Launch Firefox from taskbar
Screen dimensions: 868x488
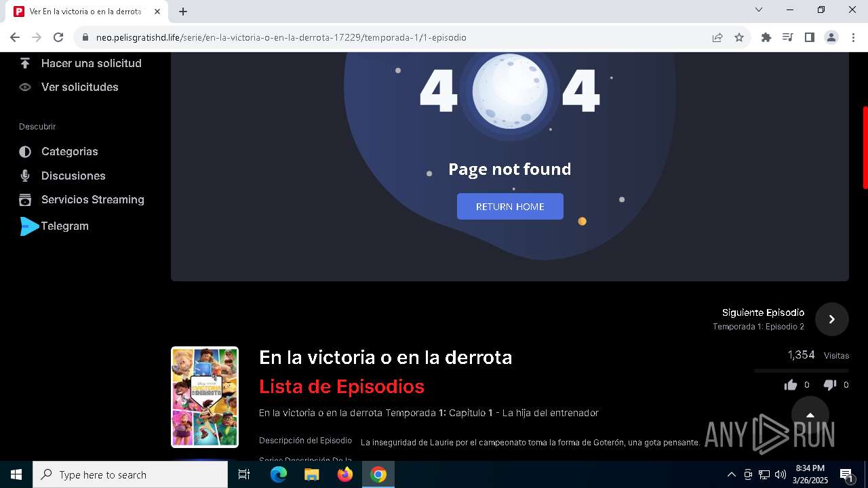[345, 474]
